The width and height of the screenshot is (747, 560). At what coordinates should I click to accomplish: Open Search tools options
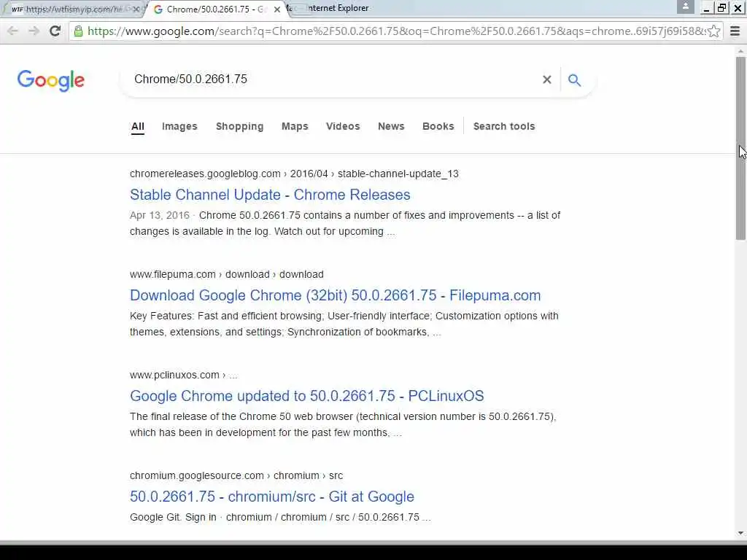point(504,126)
